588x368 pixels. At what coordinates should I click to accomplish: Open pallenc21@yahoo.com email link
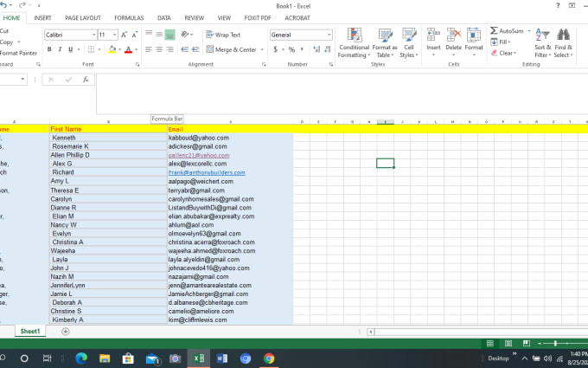tap(199, 155)
